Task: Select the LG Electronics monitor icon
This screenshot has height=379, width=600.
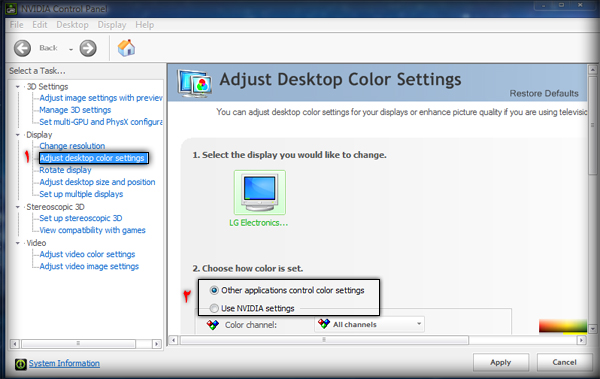Action: 260,192
